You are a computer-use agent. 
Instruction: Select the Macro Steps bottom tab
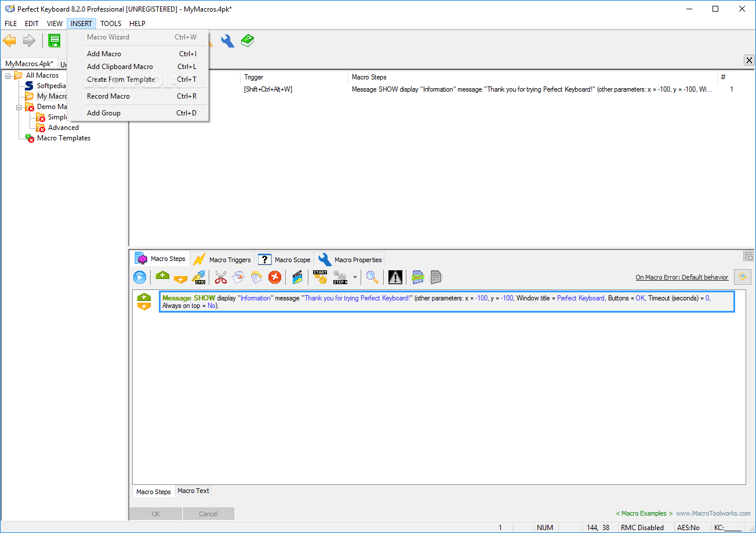[x=154, y=491]
